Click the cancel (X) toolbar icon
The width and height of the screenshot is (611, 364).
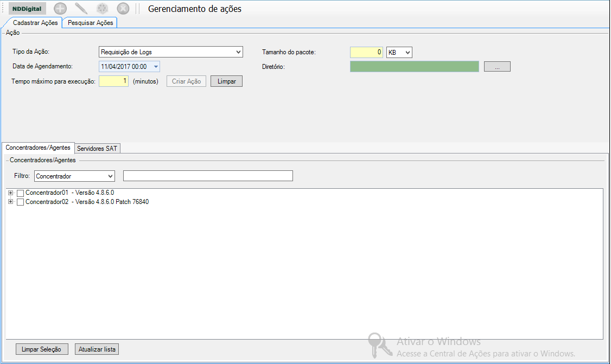[x=123, y=9]
